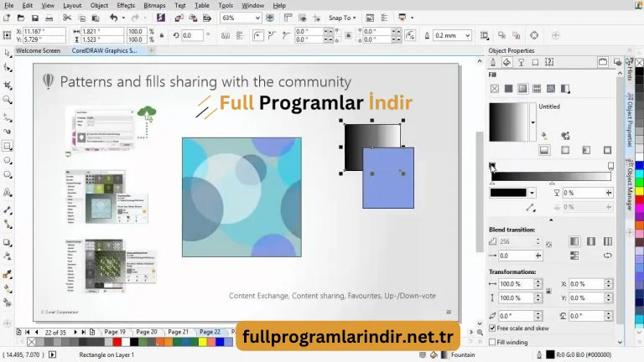Image resolution: width=644 pixels, height=362 pixels.
Task: Click the Zoom icon beside the page tabs
Action: tap(480, 332)
